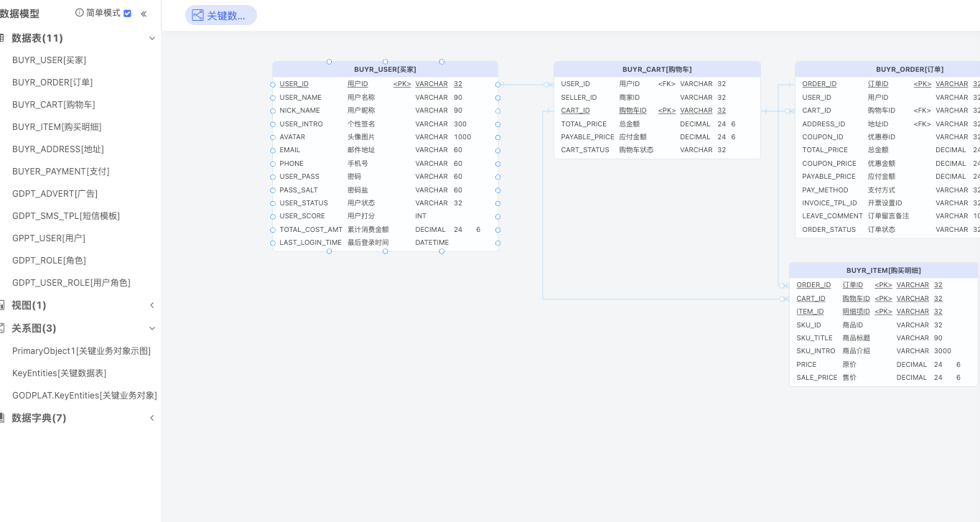The width and height of the screenshot is (980, 522).
Task: Select GDPT_SMS_TPL[短信模板] table entry
Action: [x=66, y=216]
